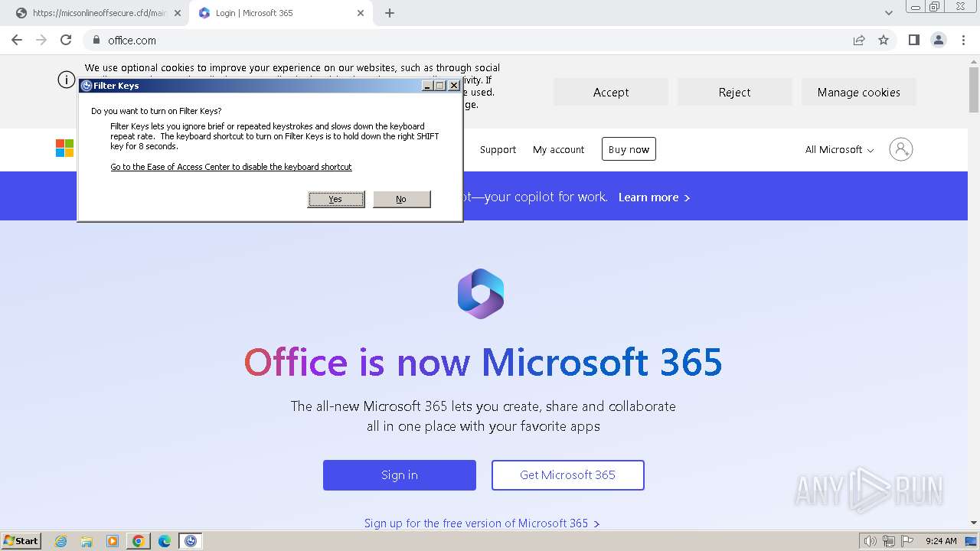Select the Filter Keys taskbar item

coord(191,541)
